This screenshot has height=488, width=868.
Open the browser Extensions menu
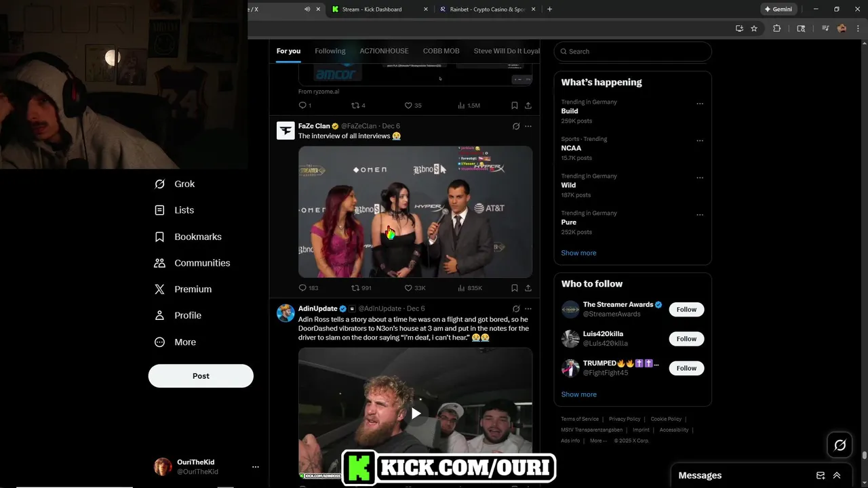(x=777, y=28)
